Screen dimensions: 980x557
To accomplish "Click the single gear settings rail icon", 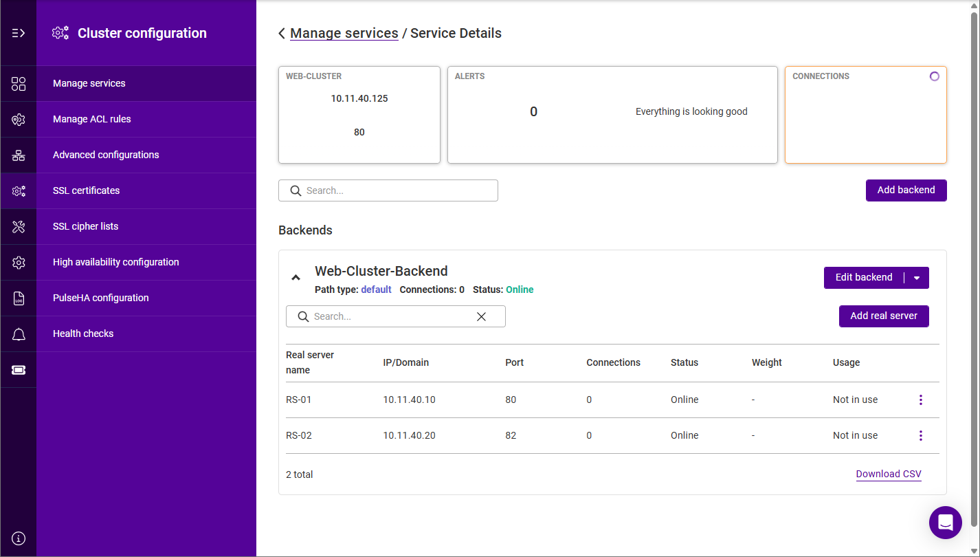I will 19,263.
